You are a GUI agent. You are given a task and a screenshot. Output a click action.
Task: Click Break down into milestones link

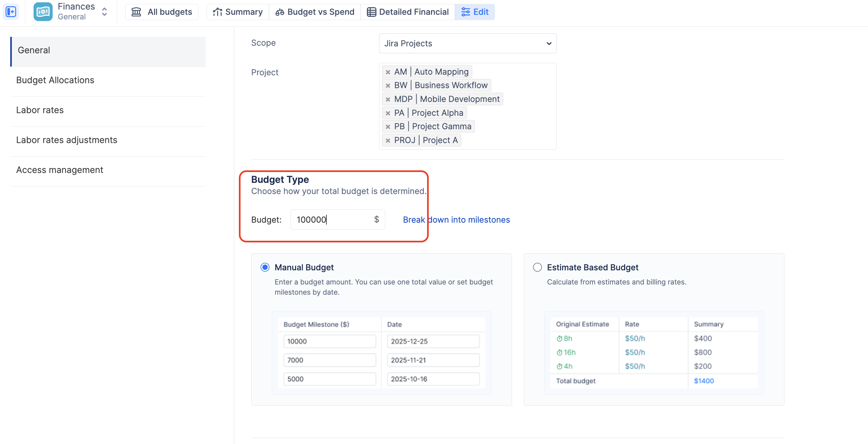(456, 220)
